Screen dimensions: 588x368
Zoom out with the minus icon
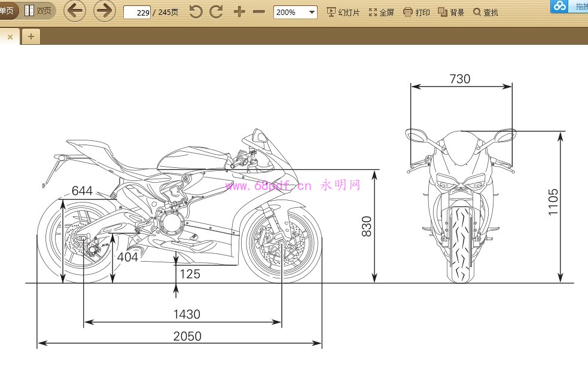point(259,12)
